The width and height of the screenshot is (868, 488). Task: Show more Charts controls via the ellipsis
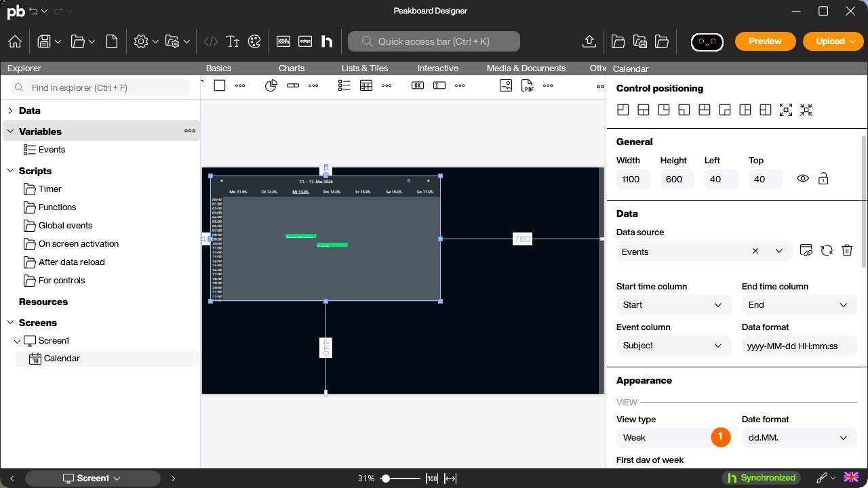point(313,85)
